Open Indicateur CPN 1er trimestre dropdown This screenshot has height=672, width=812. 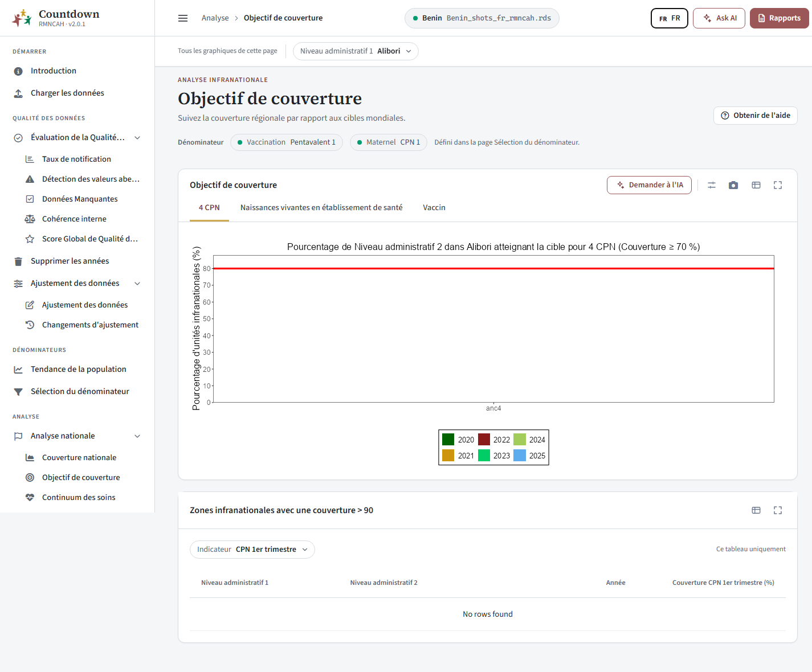pos(252,550)
